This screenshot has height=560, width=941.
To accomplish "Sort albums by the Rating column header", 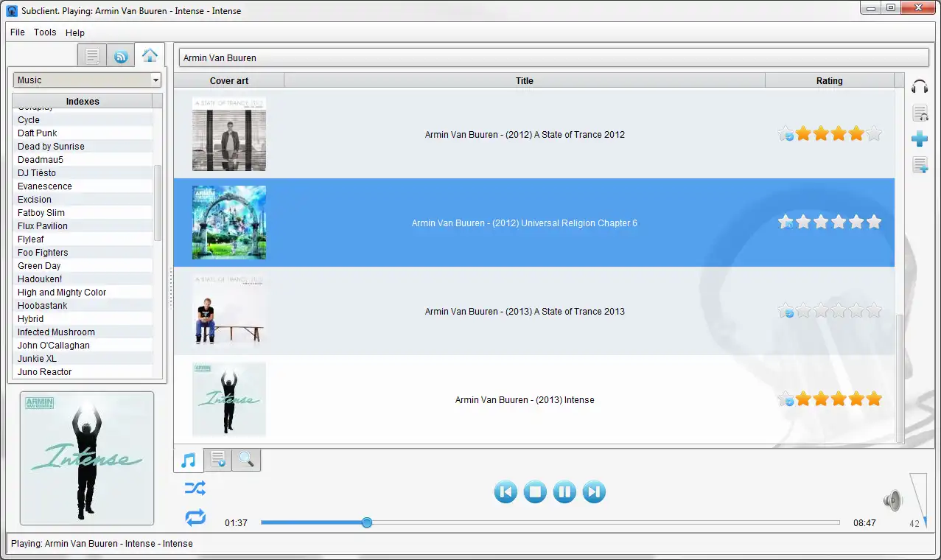I will (x=829, y=80).
